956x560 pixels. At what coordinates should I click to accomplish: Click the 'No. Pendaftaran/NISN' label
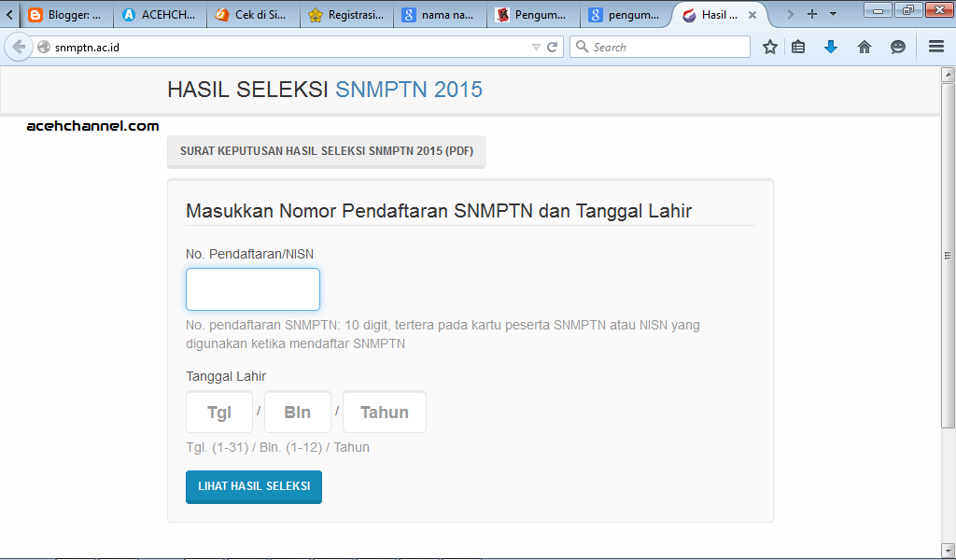click(250, 254)
